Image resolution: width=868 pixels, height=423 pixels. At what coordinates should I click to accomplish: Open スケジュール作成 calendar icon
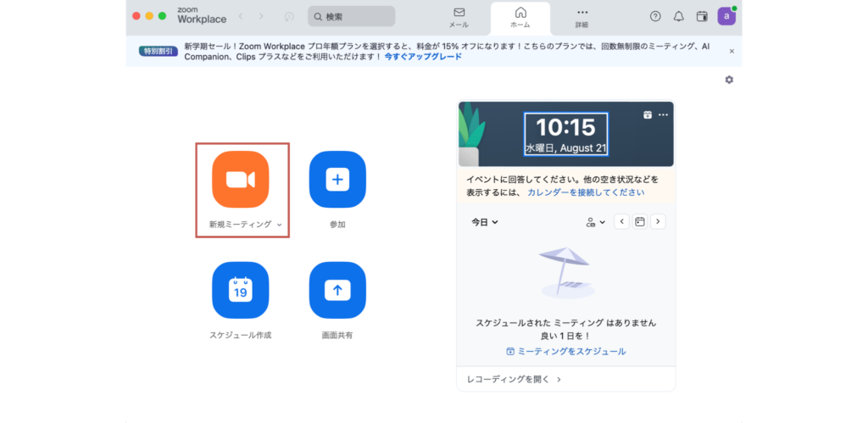pyautogui.click(x=240, y=290)
